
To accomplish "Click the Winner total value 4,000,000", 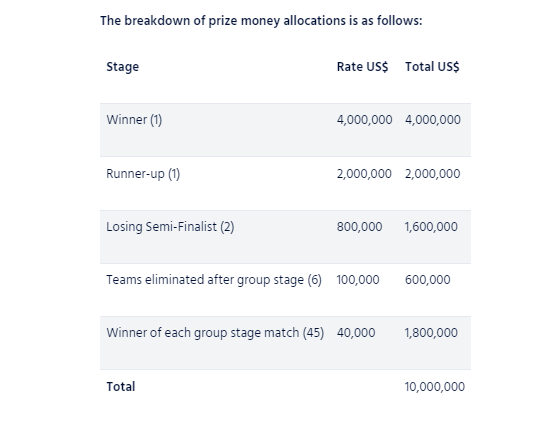I will coord(432,120).
